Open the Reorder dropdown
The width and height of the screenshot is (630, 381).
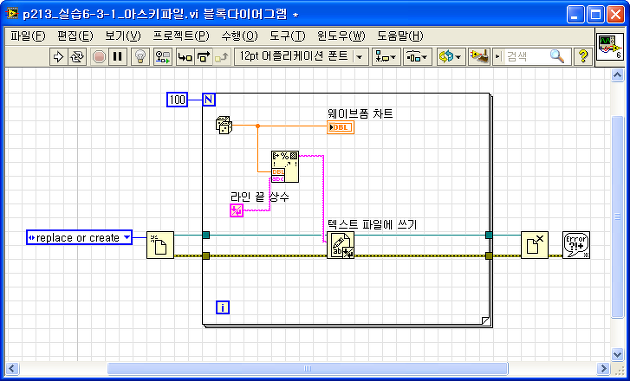(x=451, y=57)
